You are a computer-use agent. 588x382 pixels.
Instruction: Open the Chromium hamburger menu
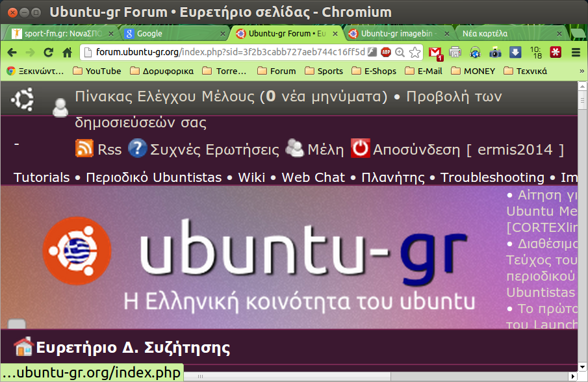[576, 53]
